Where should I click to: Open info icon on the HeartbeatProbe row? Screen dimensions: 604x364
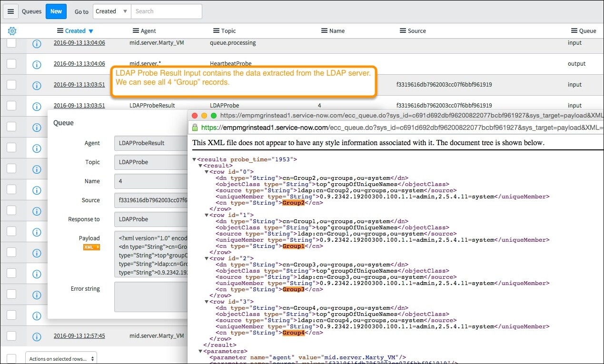click(x=37, y=64)
